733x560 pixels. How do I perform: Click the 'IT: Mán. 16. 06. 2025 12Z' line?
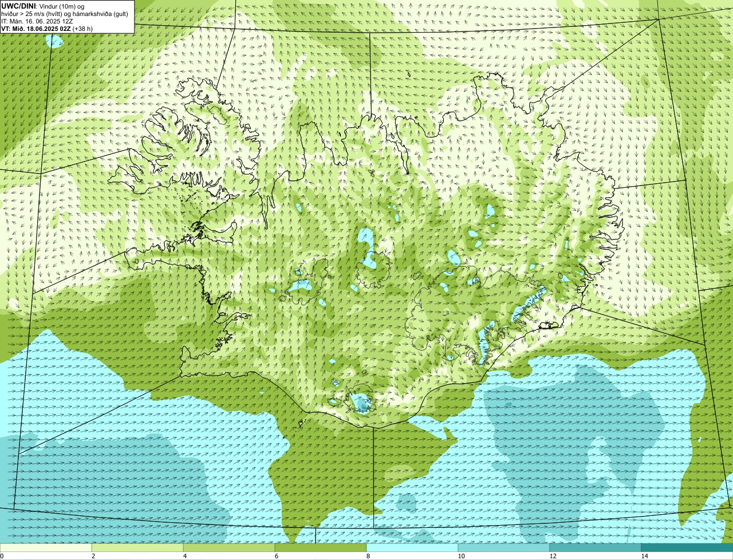[36, 21]
